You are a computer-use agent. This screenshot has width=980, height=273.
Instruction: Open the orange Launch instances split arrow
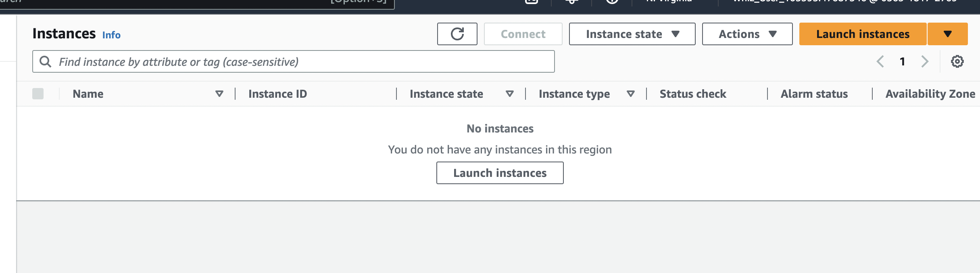click(947, 34)
